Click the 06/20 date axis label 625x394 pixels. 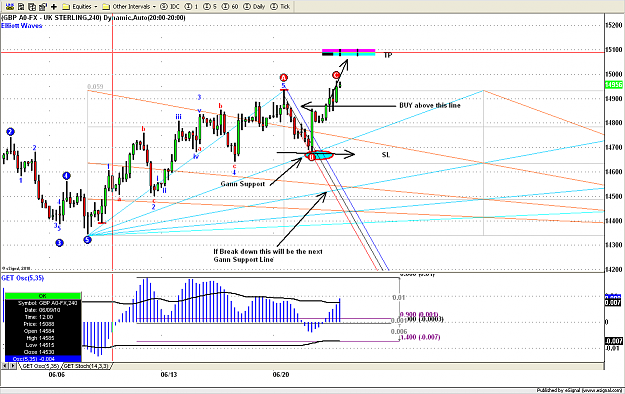pos(281,375)
